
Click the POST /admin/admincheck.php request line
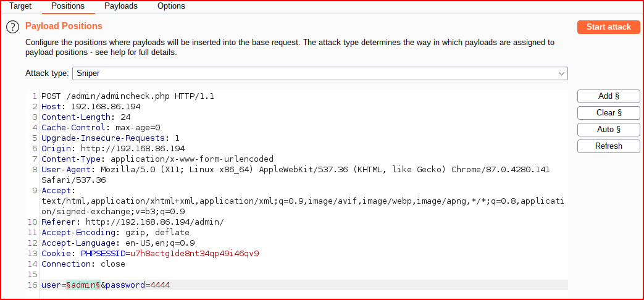(128, 96)
